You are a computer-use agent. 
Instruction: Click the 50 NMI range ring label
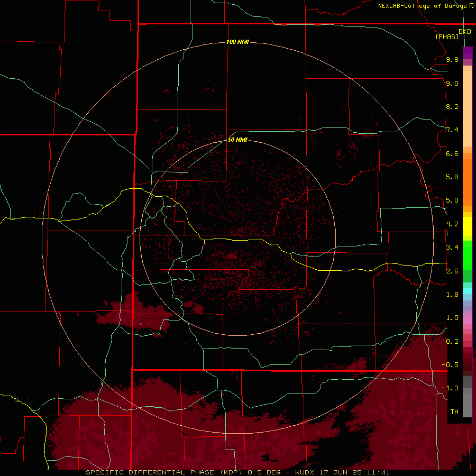(237, 140)
